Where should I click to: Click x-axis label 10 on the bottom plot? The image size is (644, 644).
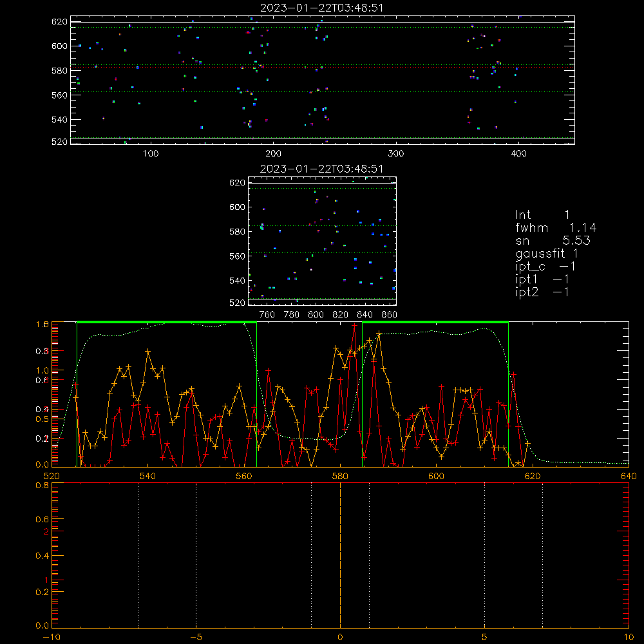(629, 637)
